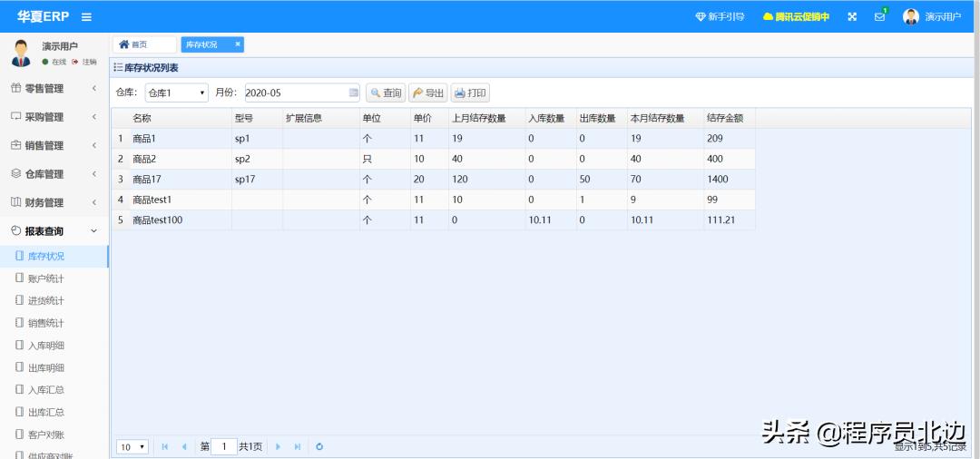Select the 商品test1 row name
980x459 pixels.
(x=152, y=200)
